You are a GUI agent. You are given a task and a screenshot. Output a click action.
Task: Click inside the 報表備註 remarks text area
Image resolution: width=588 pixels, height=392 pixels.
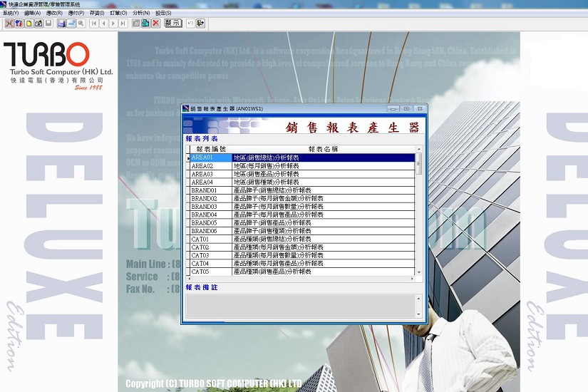click(x=299, y=306)
